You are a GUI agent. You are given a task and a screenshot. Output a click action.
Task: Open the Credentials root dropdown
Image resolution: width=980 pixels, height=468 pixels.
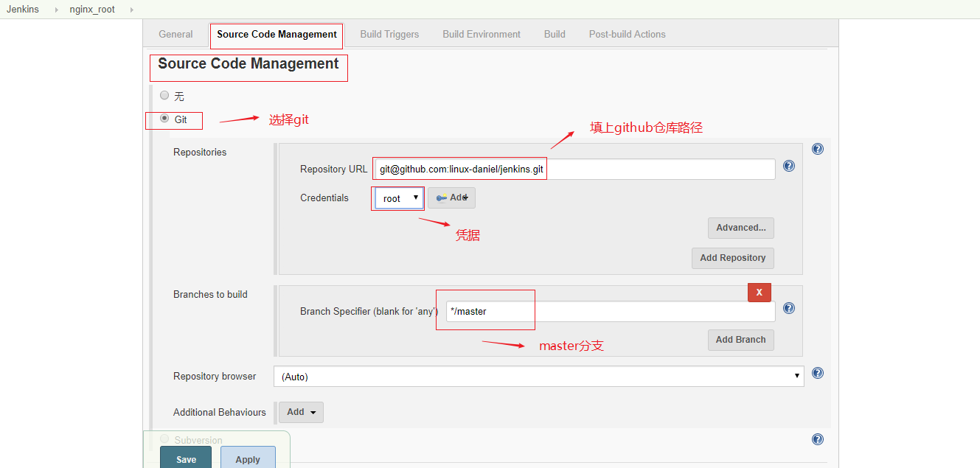coord(398,198)
